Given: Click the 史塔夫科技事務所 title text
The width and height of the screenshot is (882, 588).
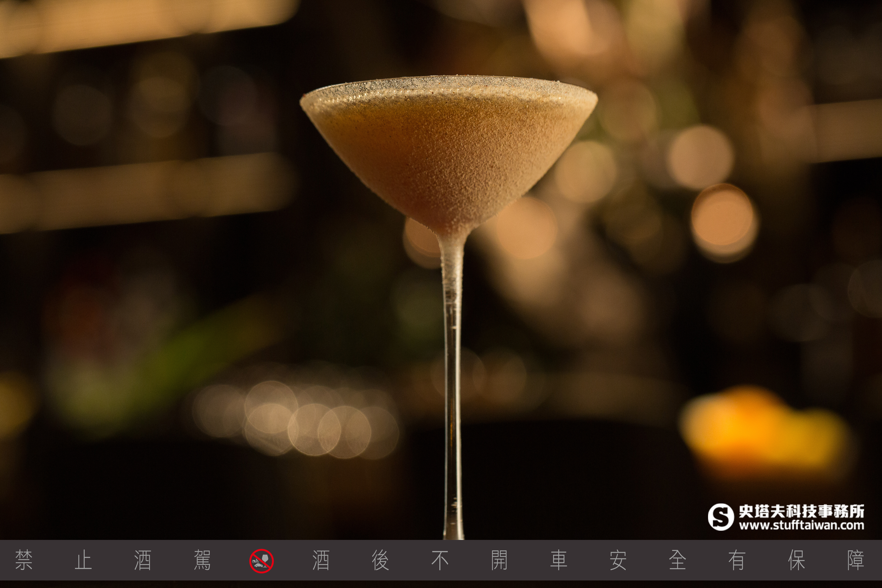Looking at the screenshot, I should pos(801,511).
